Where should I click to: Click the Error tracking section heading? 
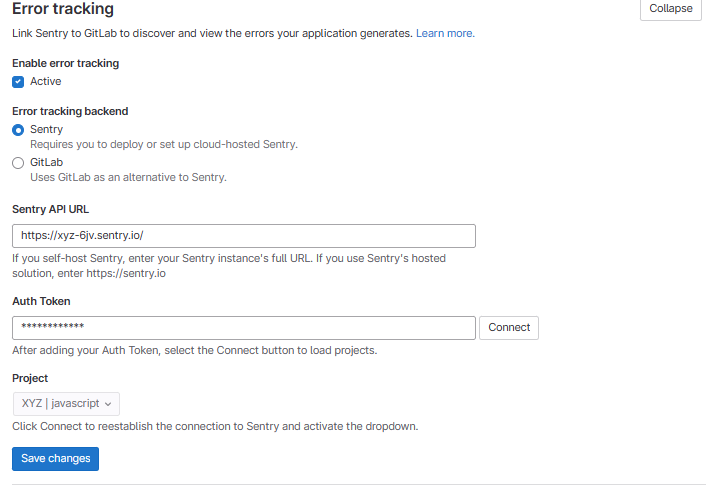click(62, 9)
